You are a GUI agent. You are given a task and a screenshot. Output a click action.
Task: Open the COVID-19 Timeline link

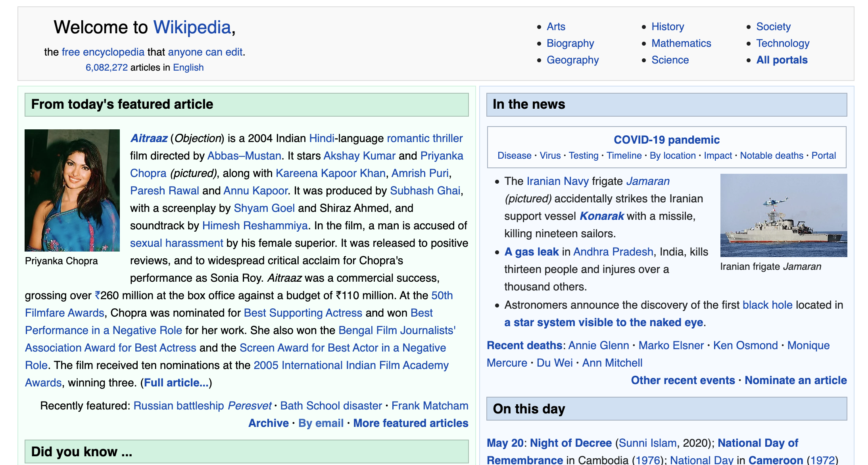click(x=624, y=156)
